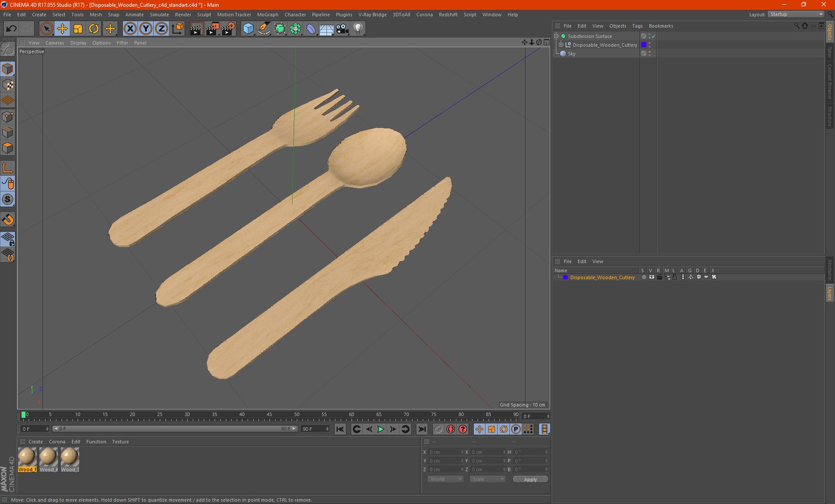The width and height of the screenshot is (835, 504).
Task: Expand the Disposable_Wooden_Cutlery object tree
Action: 561,45
